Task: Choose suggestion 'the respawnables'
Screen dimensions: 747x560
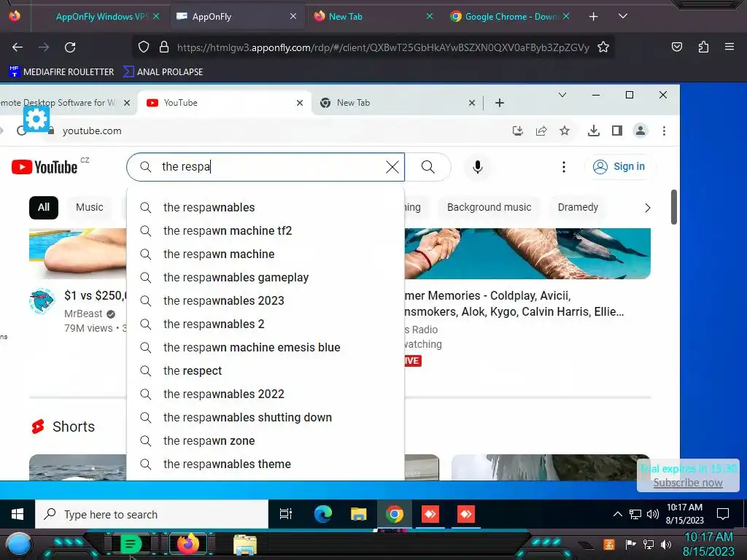Action: (x=266, y=208)
